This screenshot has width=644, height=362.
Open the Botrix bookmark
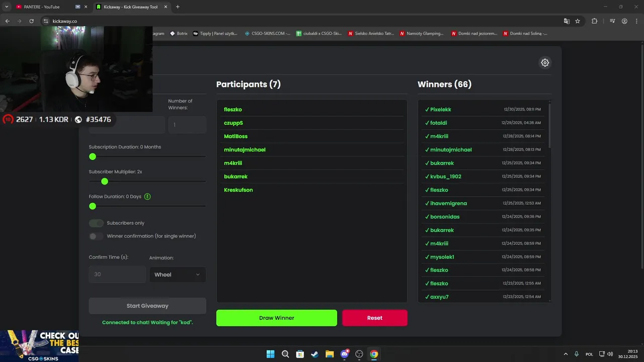pos(179,34)
